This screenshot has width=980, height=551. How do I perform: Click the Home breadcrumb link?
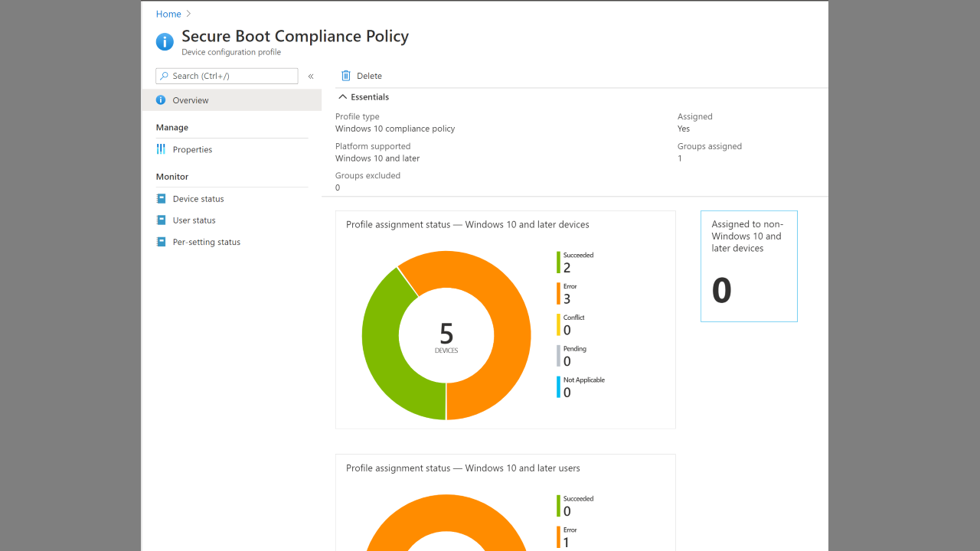click(168, 14)
